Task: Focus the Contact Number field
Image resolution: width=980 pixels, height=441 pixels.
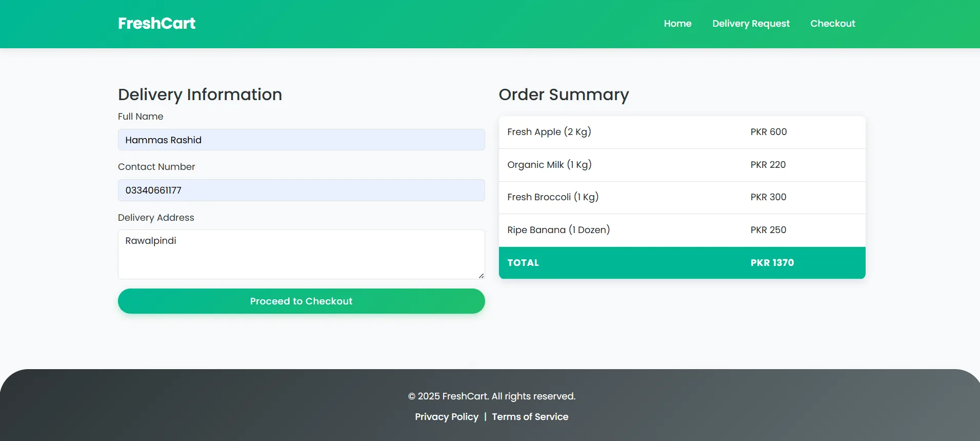Action: (301, 190)
